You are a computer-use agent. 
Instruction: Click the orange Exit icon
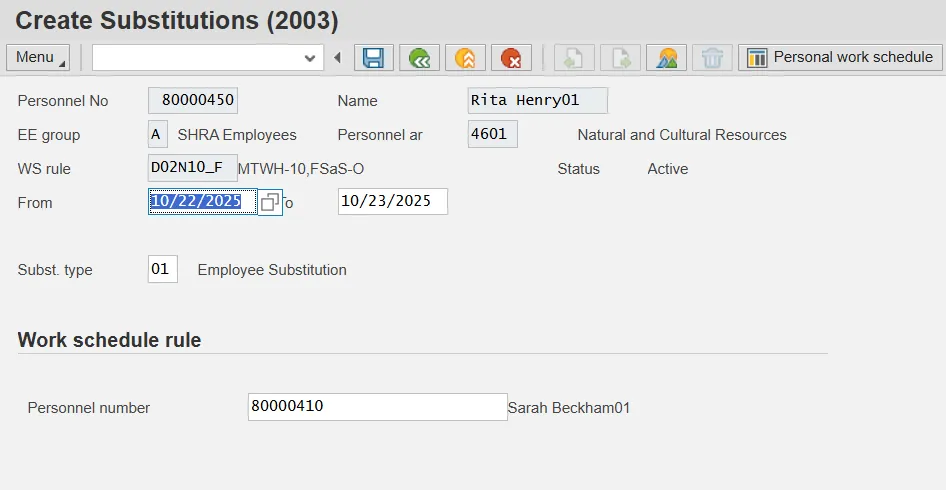(x=465, y=58)
